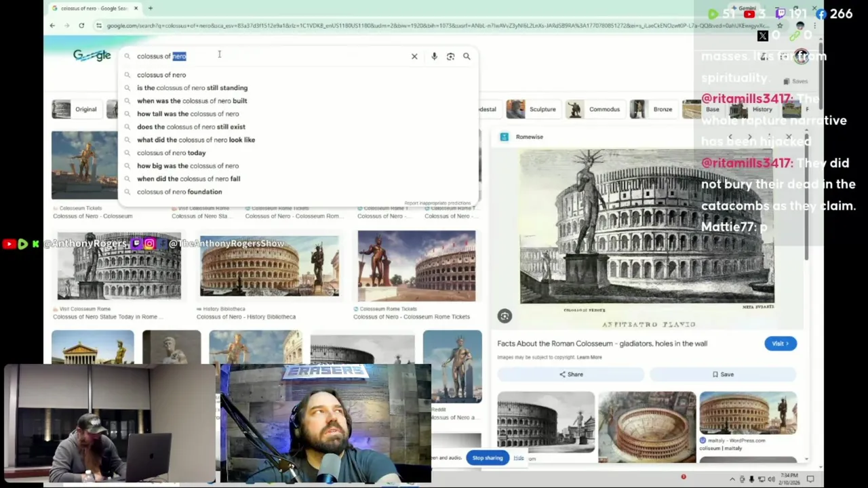This screenshot has width=868, height=488.
Task: Choose suggestion 'when did the colossus of nero fall'
Action: pos(298,179)
